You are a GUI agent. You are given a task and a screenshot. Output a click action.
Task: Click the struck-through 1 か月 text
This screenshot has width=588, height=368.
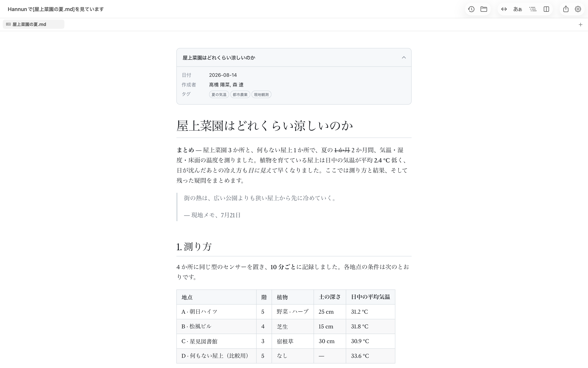point(342,150)
